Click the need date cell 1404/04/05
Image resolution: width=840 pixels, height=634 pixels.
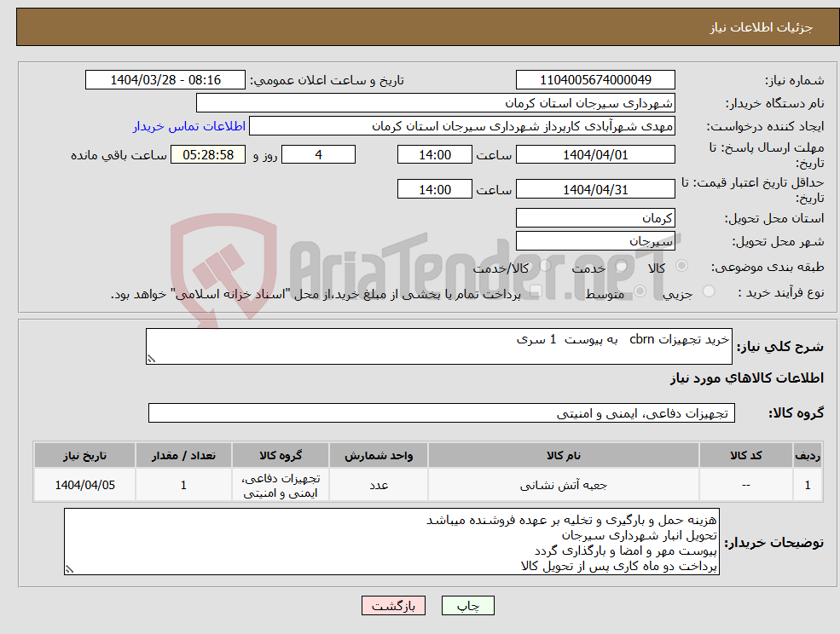84,485
